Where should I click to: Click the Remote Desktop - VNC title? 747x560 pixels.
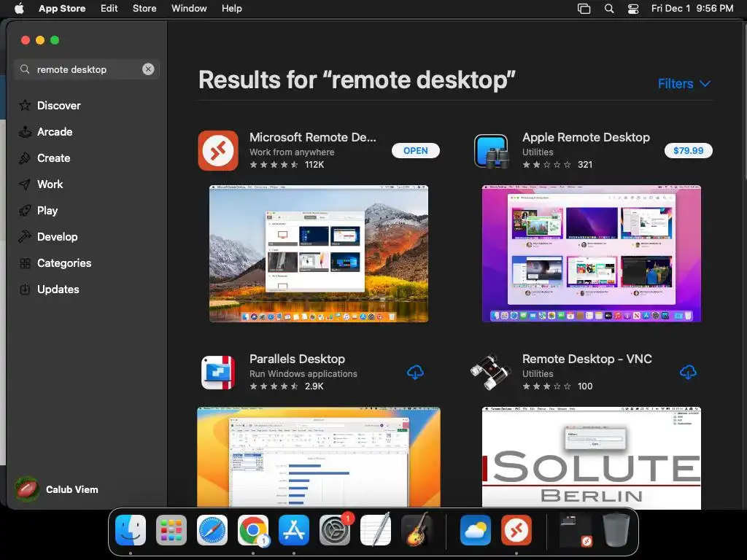[587, 359]
